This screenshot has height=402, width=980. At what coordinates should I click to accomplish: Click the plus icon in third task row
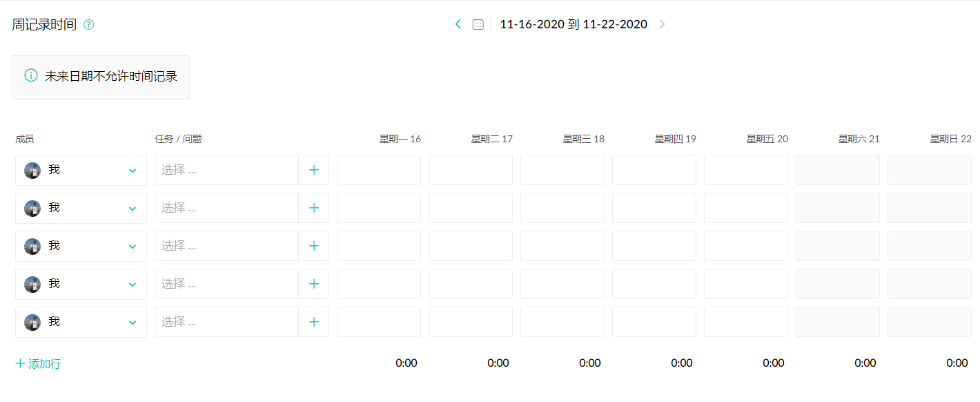(x=314, y=246)
